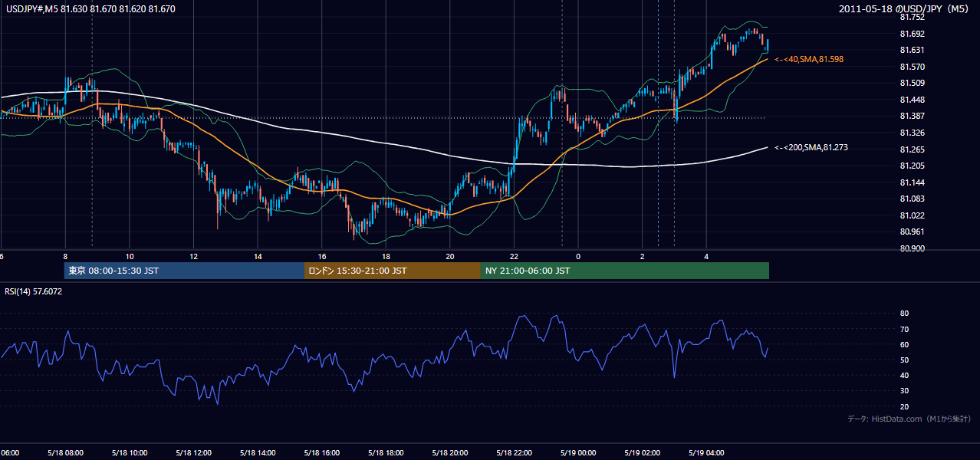The image size is (980, 460).
Task: Click RSI scale label 70
Action: pos(904,329)
